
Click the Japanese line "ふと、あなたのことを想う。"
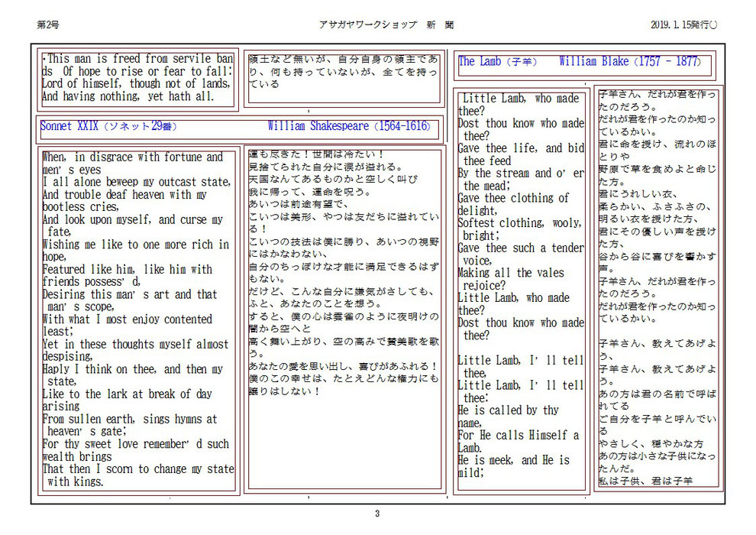[x=316, y=304]
